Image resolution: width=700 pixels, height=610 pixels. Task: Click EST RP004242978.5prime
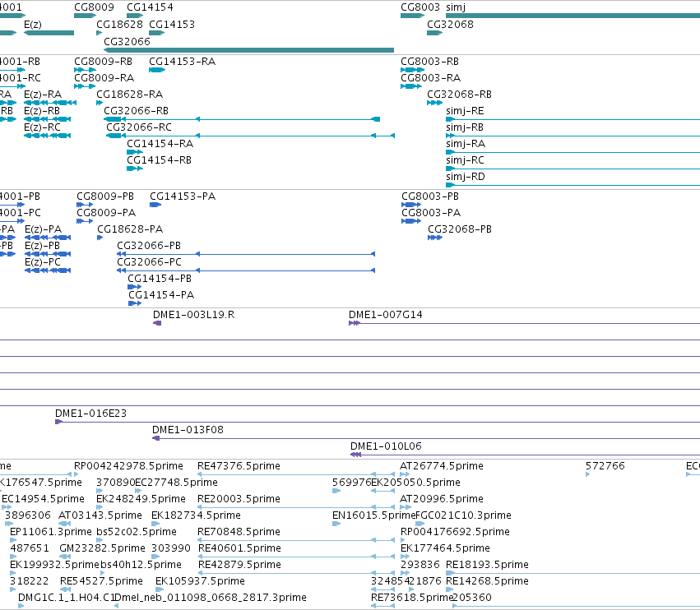click(x=128, y=466)
